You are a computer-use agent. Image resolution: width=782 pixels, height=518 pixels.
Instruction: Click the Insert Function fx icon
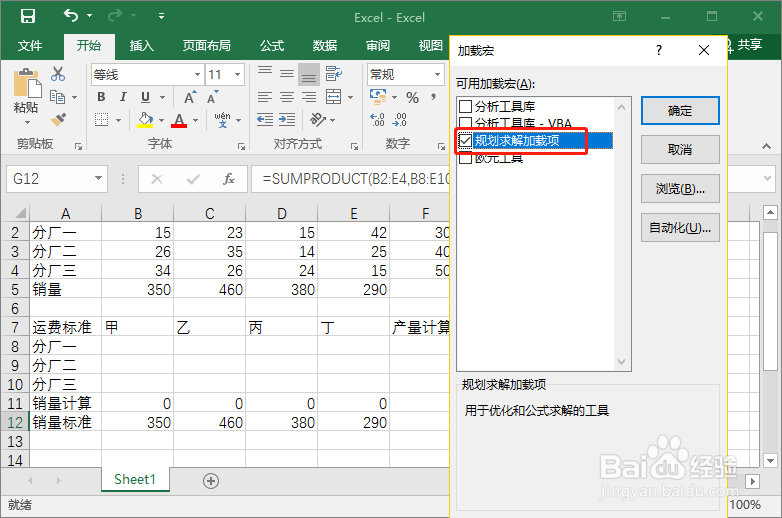coord(229,178)
